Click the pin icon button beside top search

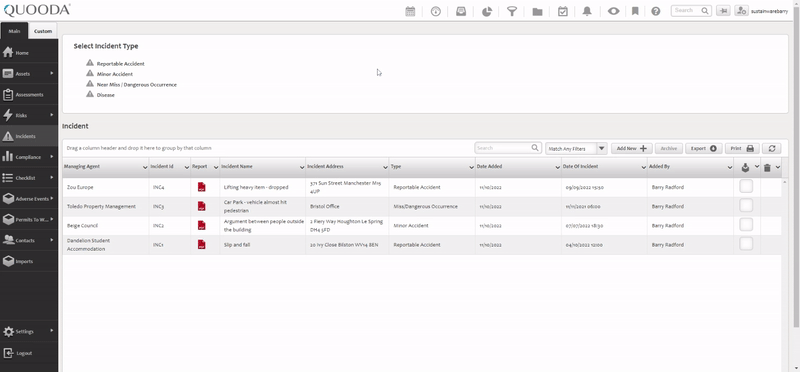click(x=723, y=11)
